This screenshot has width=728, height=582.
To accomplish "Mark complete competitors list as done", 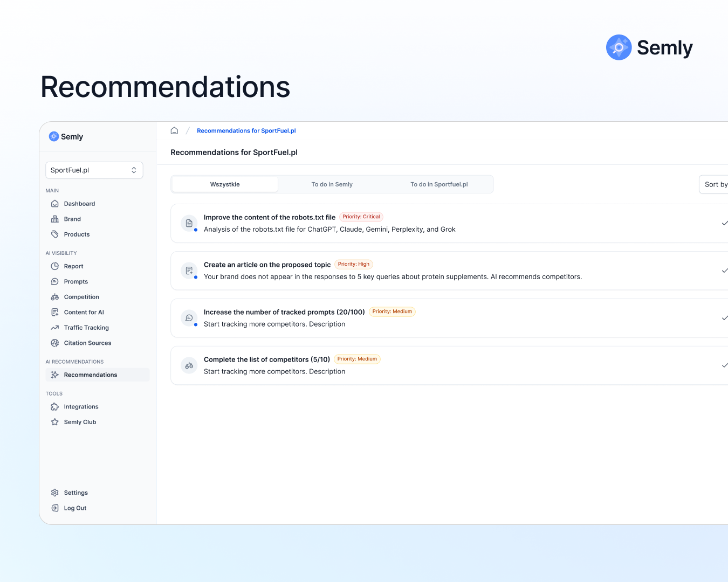I will pyautogui.click(x=724, y=365).
